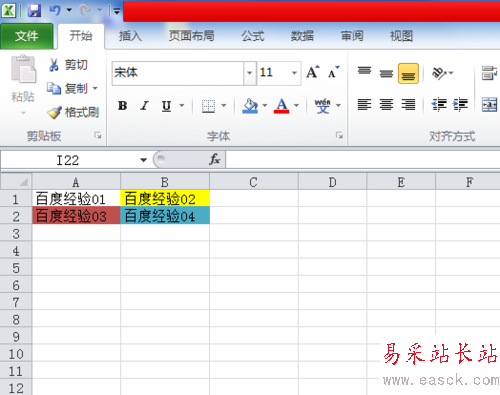Click the wrap text icon
Screen dimensions: 500x395
[489, 73]
